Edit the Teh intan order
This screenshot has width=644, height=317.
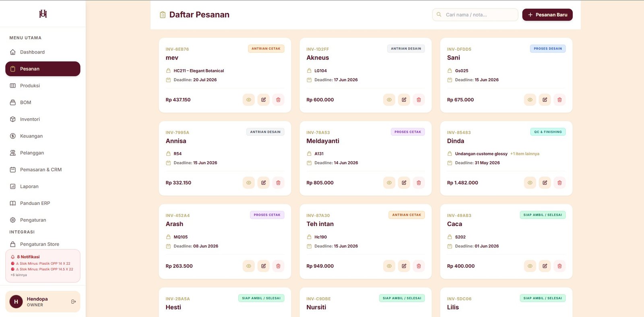[x=404, y=266]
